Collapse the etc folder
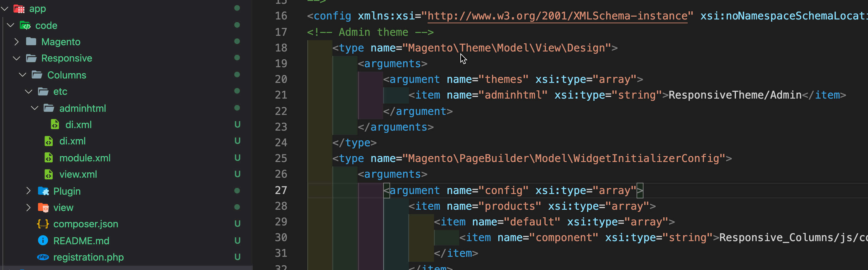This screenshot has width=868, height=270. (29, 91)
